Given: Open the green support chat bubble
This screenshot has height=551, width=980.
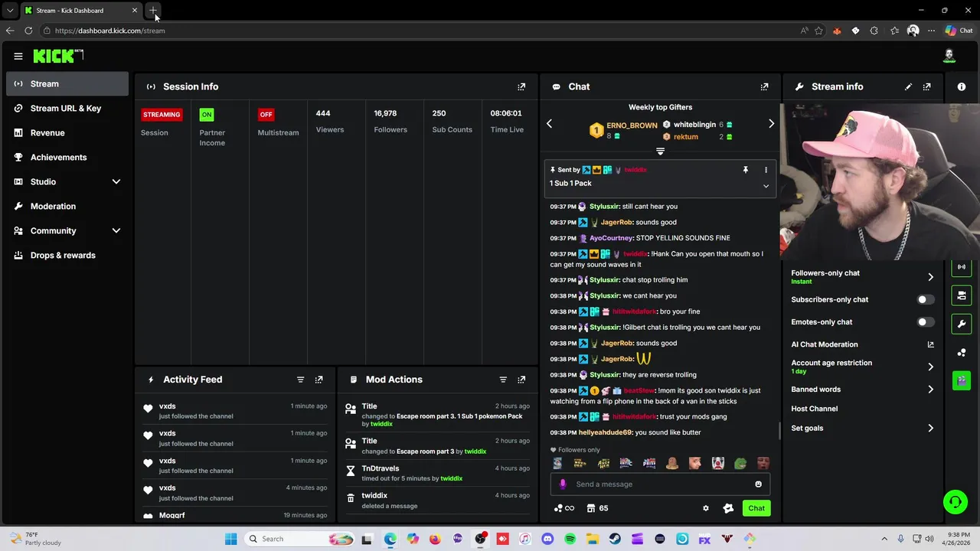Looking at the screenshot, I should point(955,502).
